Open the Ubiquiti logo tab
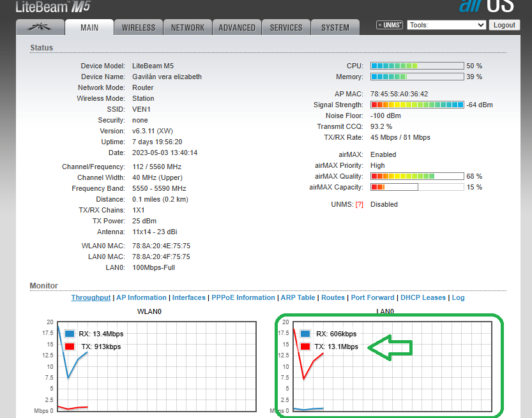The width and height of the screenshot is (532, 418). tap(40, 27)
